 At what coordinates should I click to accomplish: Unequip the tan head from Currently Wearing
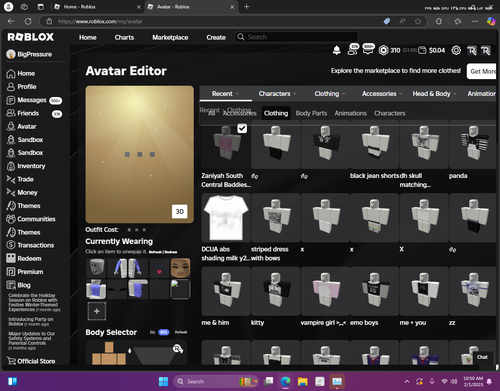click(180, 267)
